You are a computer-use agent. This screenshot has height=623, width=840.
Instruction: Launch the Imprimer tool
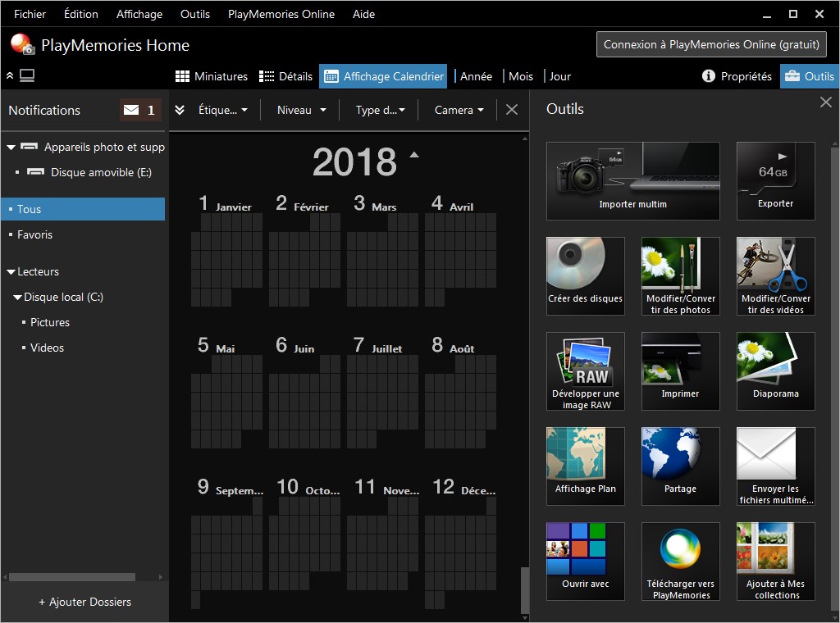[x=680, y=371]
